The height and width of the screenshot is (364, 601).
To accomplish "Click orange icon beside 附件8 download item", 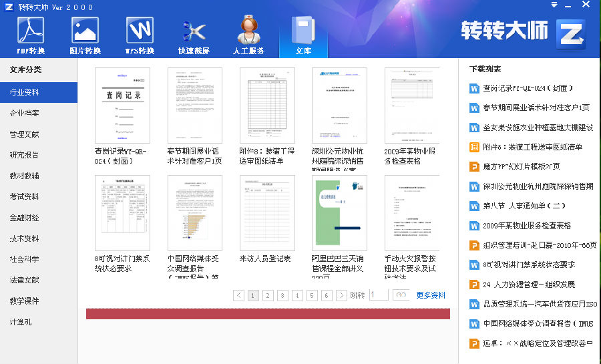I will [x=474, y=147].
